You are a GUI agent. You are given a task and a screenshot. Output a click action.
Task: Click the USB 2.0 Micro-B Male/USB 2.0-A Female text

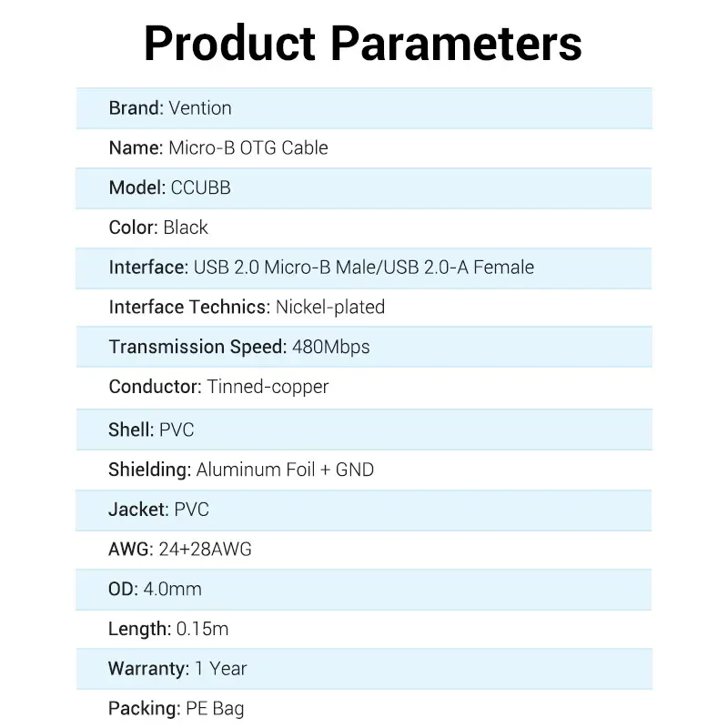363,268
